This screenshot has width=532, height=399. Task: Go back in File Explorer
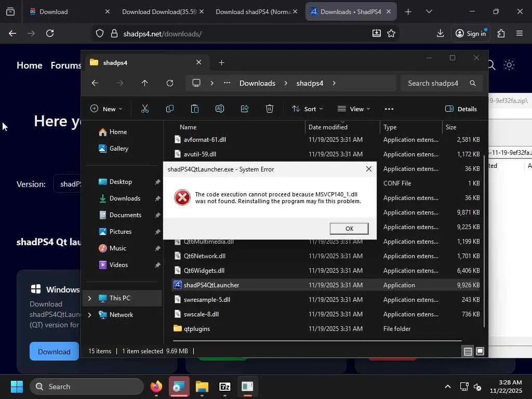pos(95,83)
